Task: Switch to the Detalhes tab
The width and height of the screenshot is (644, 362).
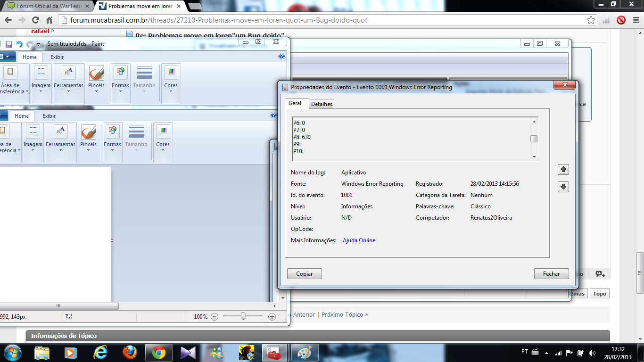Action: coord(322,104)
